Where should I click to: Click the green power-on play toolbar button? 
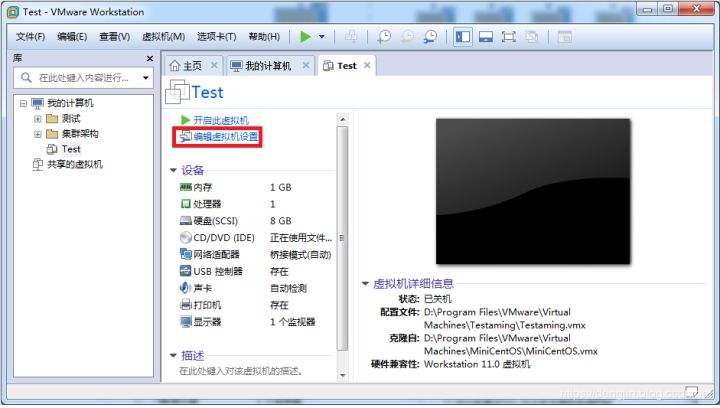coord(305,37)
